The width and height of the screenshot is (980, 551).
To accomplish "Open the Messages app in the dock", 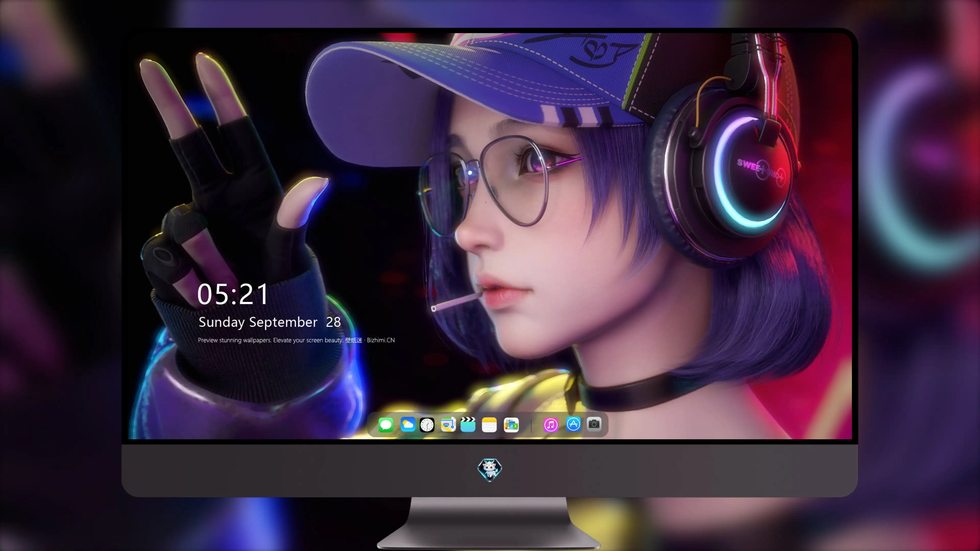I will click(386, 425).
